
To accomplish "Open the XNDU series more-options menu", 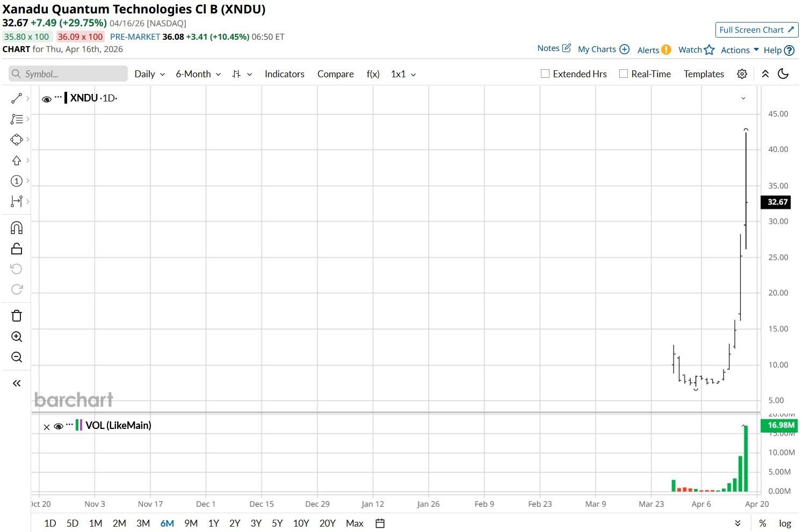I will click(58, 97).
